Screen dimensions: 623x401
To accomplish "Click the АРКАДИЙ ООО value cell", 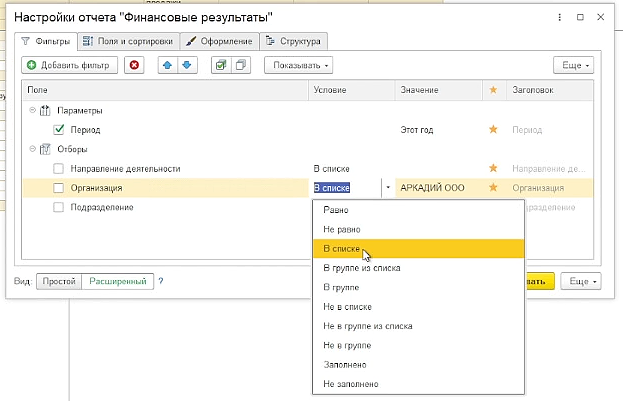I will tap(439, 188).
